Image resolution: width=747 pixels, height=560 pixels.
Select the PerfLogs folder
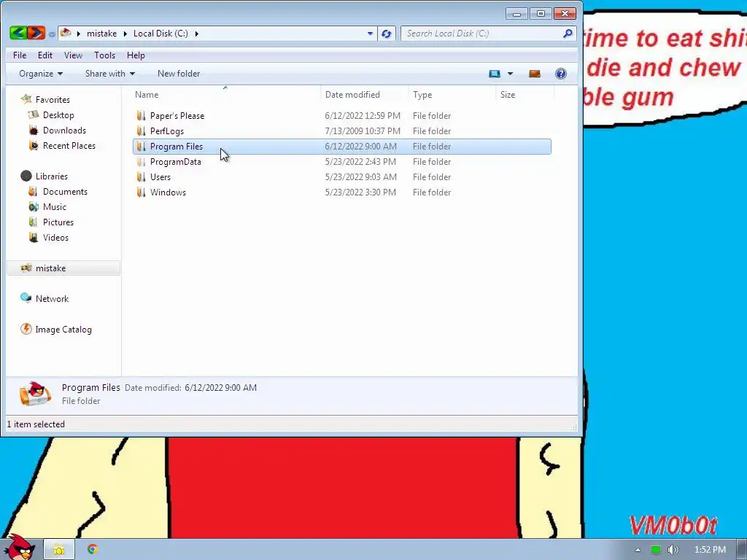(167, 131)
